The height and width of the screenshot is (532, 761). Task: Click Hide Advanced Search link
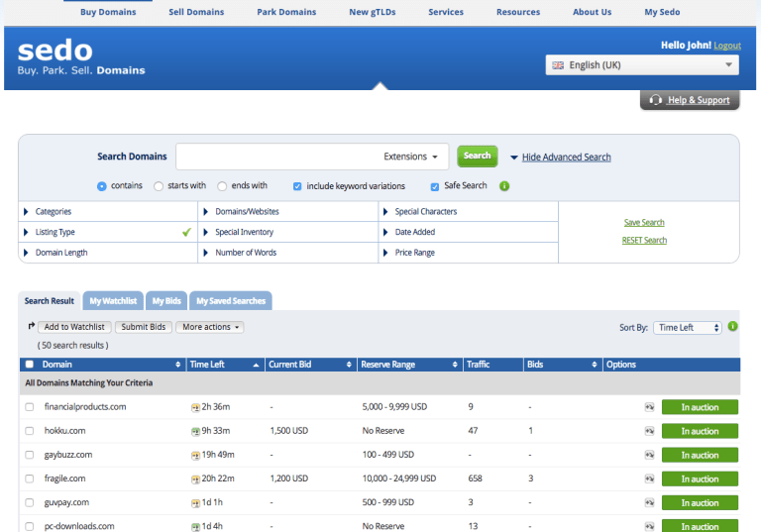click(567, 158)
